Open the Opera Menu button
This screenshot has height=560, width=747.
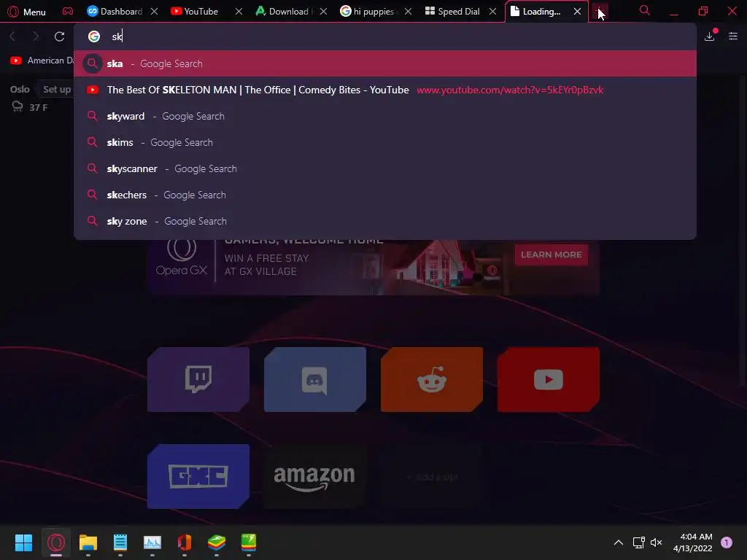pos(27,12)
